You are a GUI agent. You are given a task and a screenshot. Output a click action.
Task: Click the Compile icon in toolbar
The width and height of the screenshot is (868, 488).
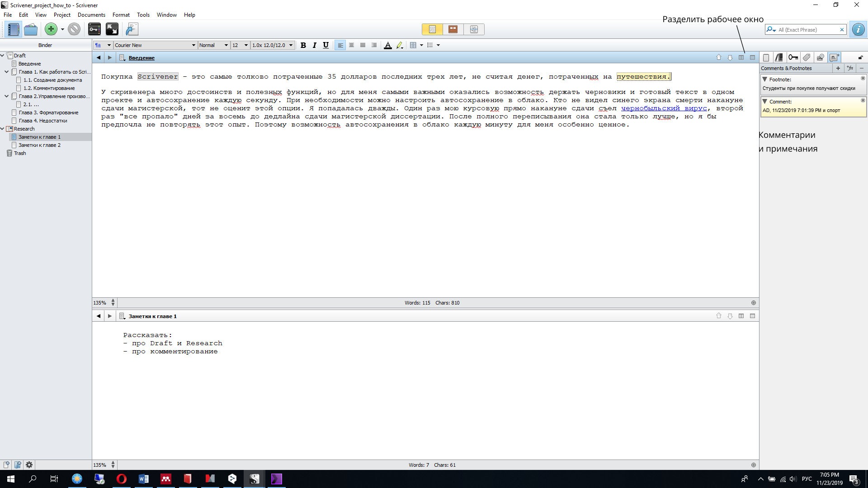pyautogui.click(x=132, y=29)
